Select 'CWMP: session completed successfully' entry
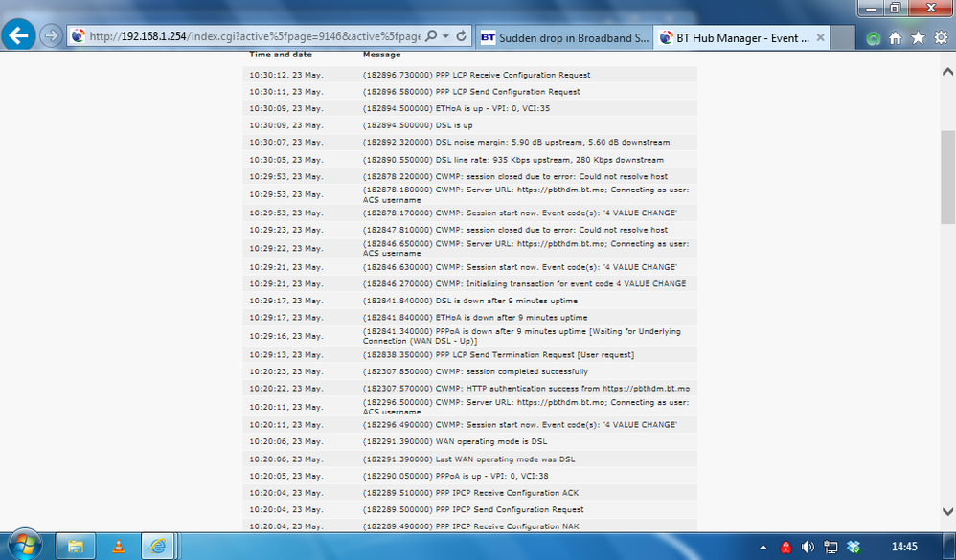The image size is (956, 560). [x=469, y=371]
